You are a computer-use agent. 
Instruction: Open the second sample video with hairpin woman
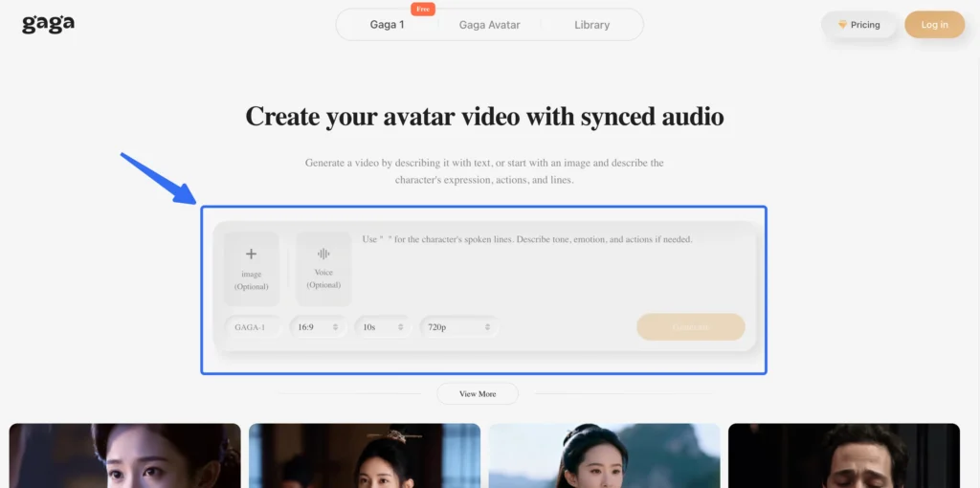(365, 455)
